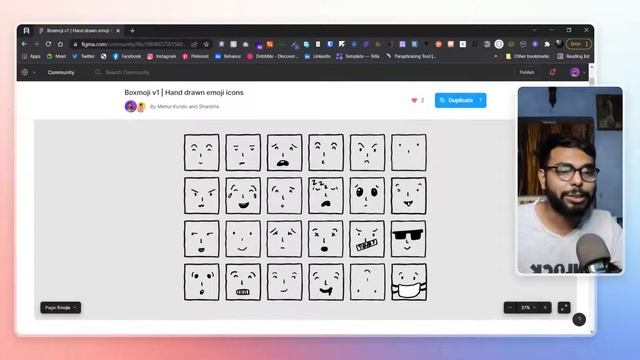Show hidden bookmarks via the double chevron
The width and height of the screenshot is (640, 360).
click(496, 56)
